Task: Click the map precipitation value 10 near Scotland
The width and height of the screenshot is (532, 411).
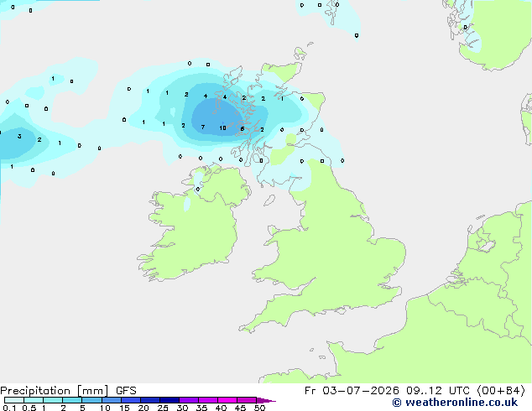Action: (222, 127)
